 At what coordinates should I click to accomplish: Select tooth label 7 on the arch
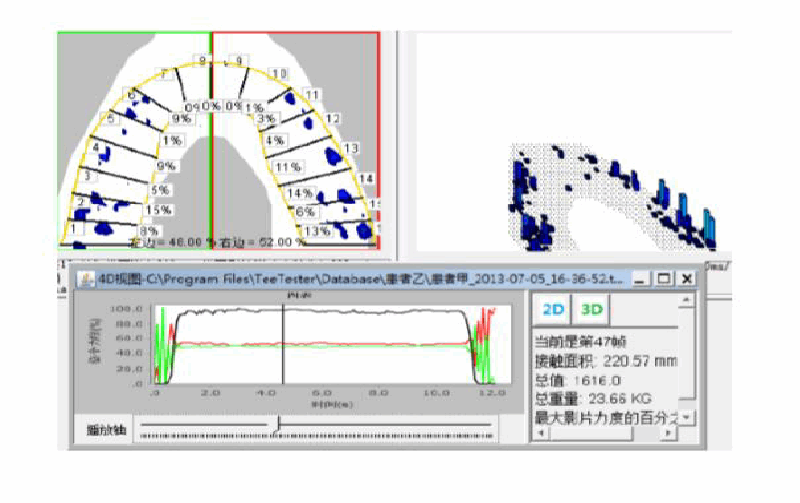pos(164,74)
